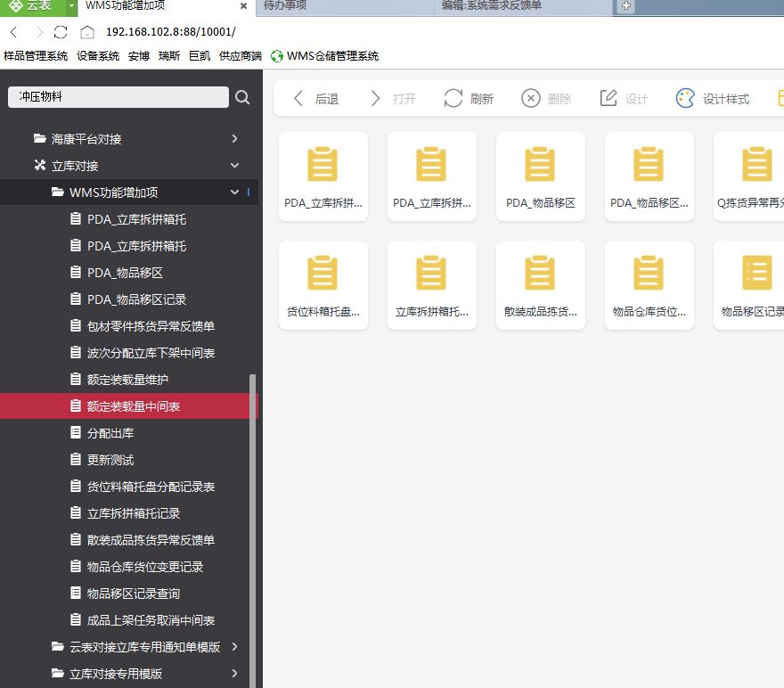Screen dimensions: 784x688
Task: Collapse the WMS功能增加项 folder chevron
Action: tap(234, 192)
